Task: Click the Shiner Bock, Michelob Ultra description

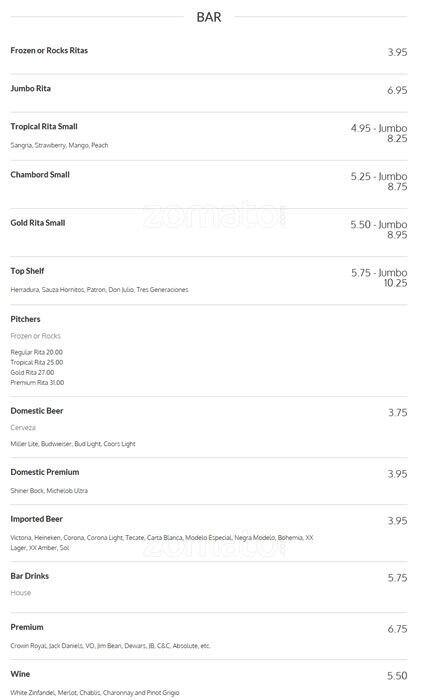Action: (49, 491)
